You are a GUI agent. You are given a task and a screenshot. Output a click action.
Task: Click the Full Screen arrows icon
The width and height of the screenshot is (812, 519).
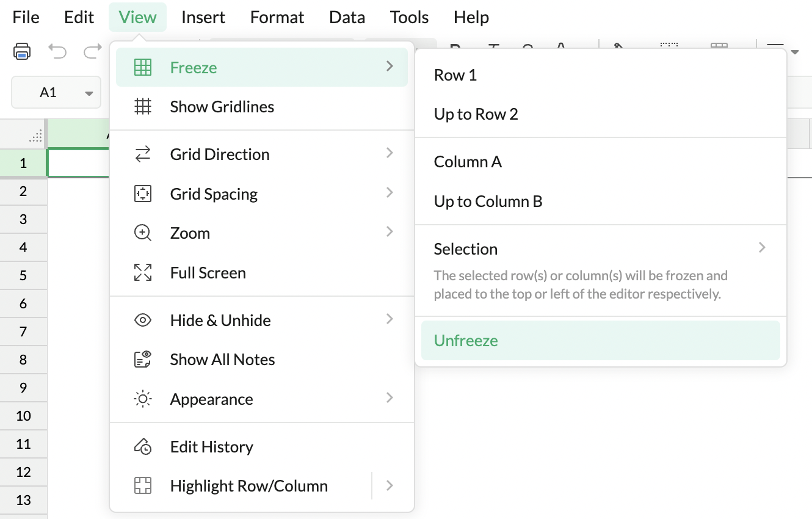point(143,272)
